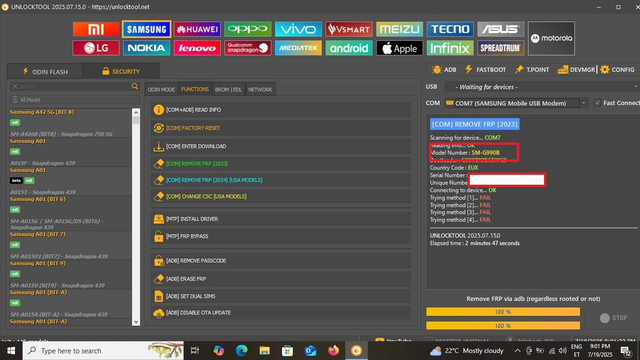Open Microsoft Edge from the taskbar
Image resolution: width=640 pixels, height=360 pixels.
[242, 351]
